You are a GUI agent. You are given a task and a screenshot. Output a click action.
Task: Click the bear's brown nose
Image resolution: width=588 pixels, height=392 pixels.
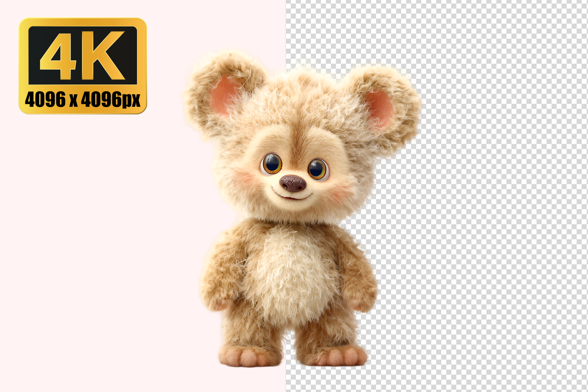292,183
